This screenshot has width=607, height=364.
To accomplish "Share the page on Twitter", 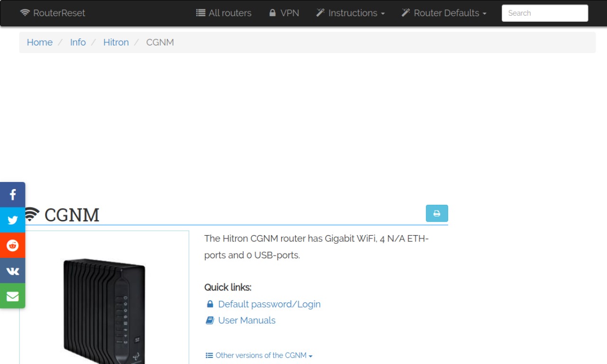I will tap(12, 220).
